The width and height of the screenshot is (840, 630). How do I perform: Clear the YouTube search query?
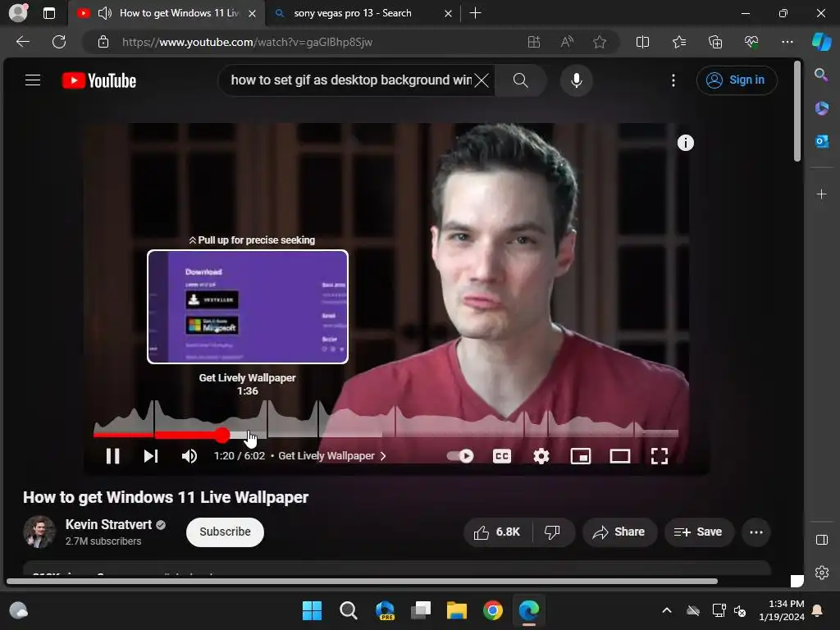click(x=482, y=80)
